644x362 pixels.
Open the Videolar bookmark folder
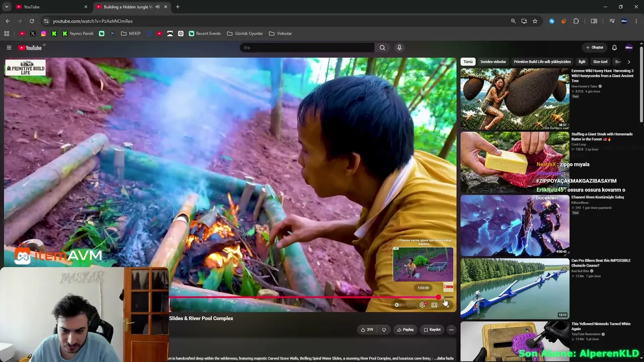tap(280, 34)
